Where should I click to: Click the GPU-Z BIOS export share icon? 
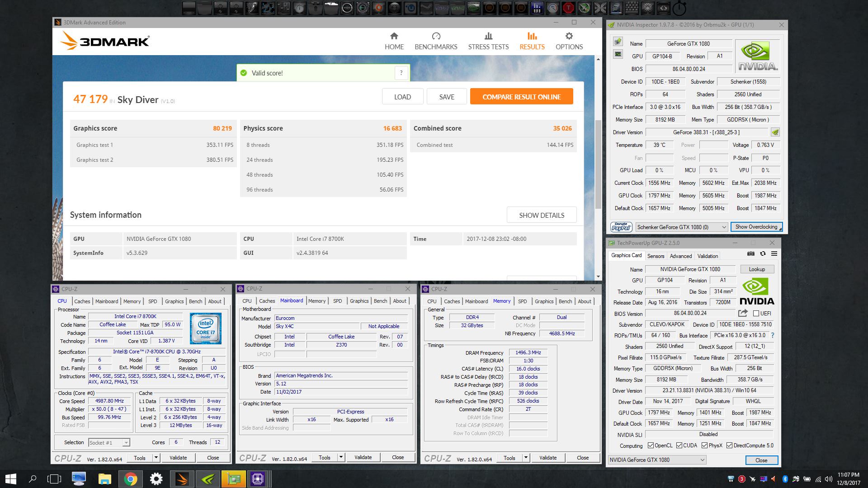coord(743,313)
